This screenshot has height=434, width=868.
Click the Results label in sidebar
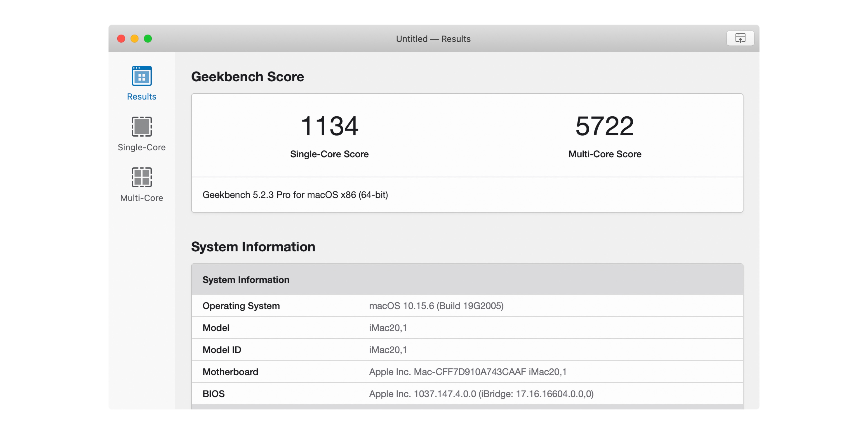click(x=142, y=97)
